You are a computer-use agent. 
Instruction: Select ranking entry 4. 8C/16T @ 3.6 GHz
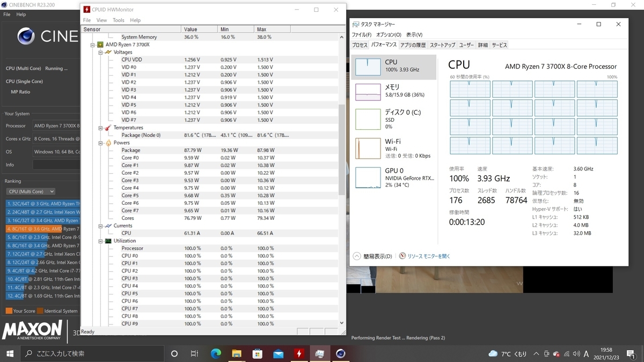coord(43,229)
